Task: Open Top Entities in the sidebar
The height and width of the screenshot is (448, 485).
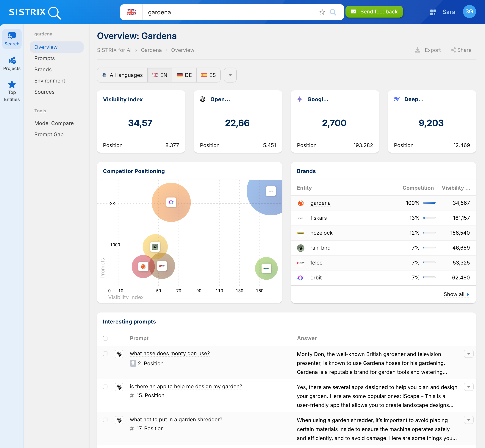Action: [x=12, y=91]
